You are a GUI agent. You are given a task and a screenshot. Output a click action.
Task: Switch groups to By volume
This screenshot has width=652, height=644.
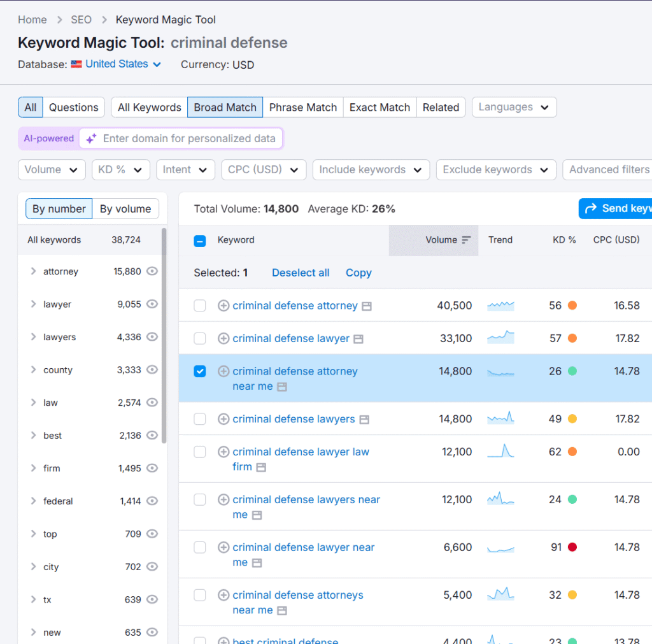(x=125, y=209)
